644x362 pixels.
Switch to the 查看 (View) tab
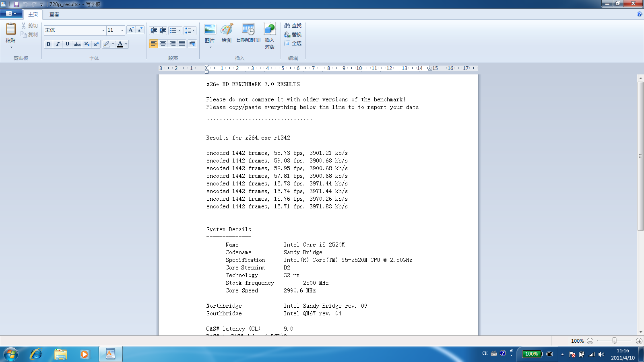[54, 14]
